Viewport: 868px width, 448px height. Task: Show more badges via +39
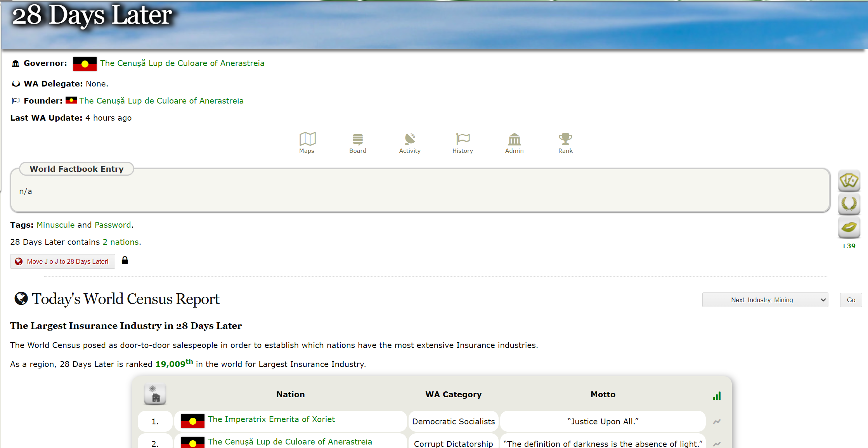coord(848,246)
